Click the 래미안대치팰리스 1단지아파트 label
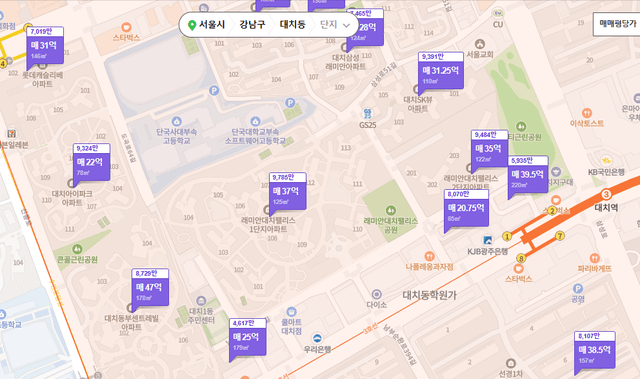This screenshot has width=640, height=379. 268,225
